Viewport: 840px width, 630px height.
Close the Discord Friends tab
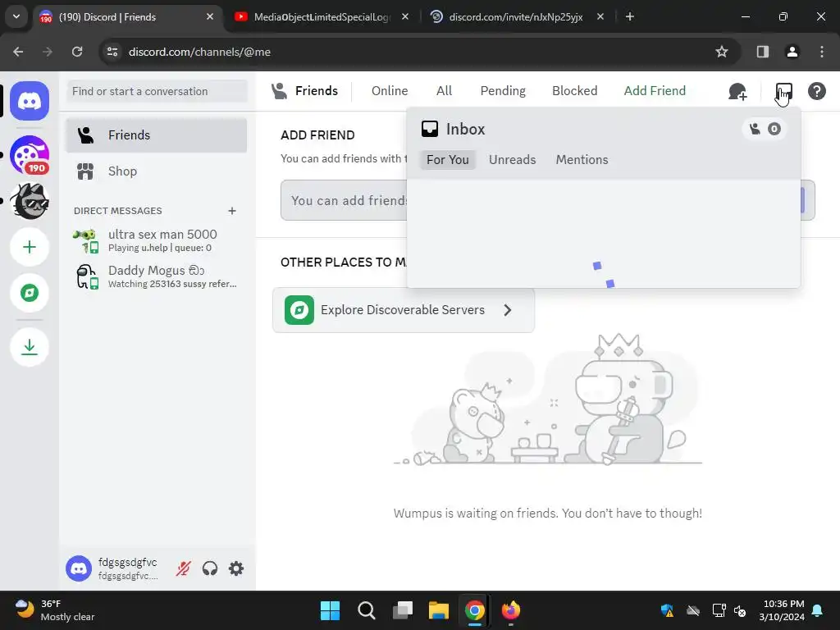(210, 16)
